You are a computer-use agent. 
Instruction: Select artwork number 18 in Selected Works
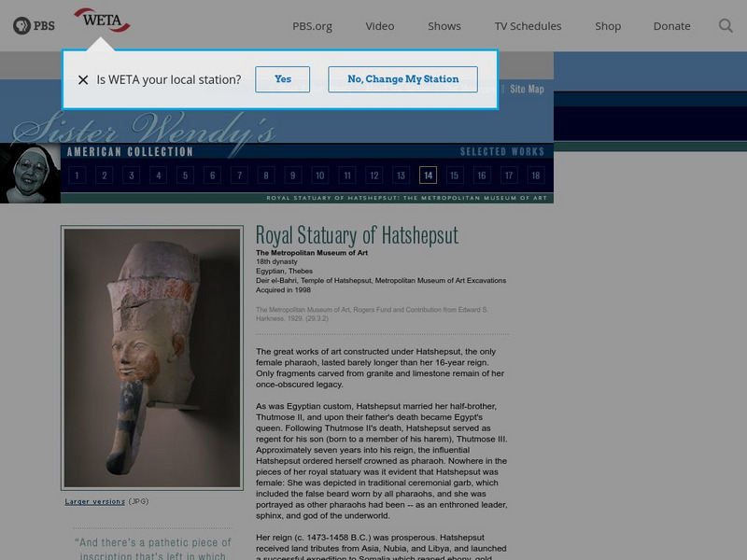pos(536,174)
